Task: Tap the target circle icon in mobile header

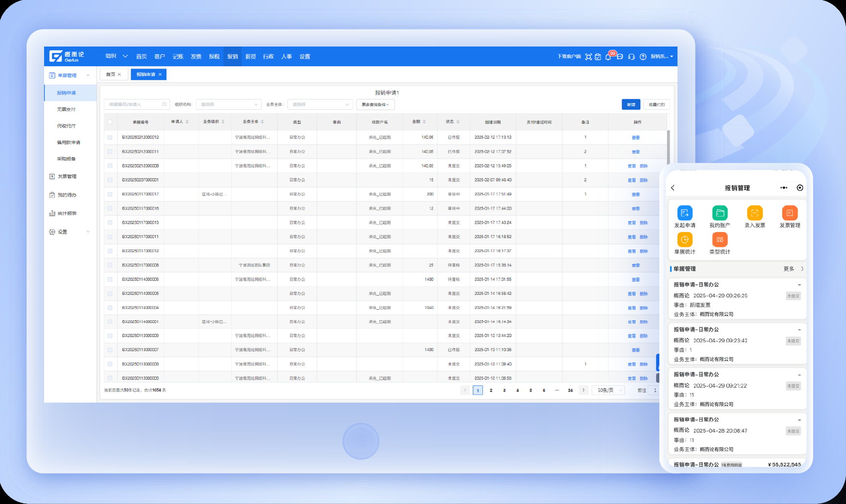Action: click(800, 188)
